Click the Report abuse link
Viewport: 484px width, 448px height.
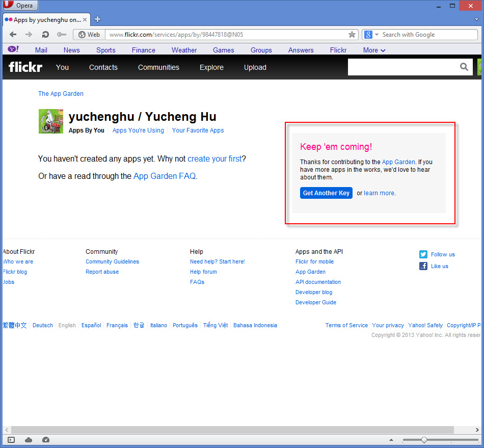[x=102, y=272]
